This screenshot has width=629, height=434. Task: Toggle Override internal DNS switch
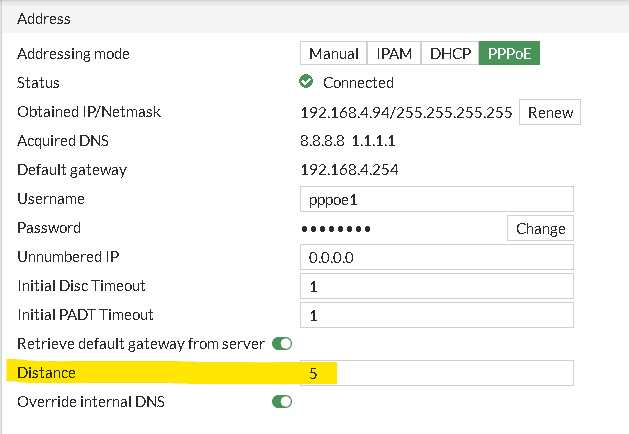point(282,402)
